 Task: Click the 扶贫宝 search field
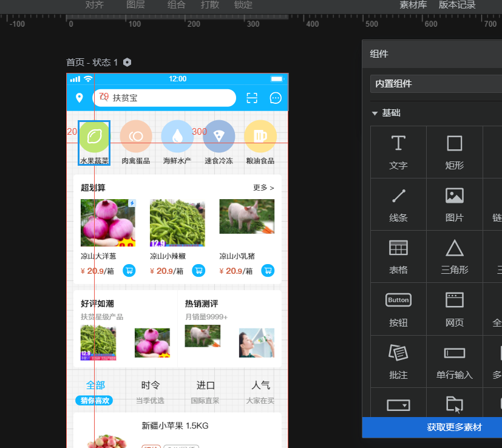click(x=165, y=98)
